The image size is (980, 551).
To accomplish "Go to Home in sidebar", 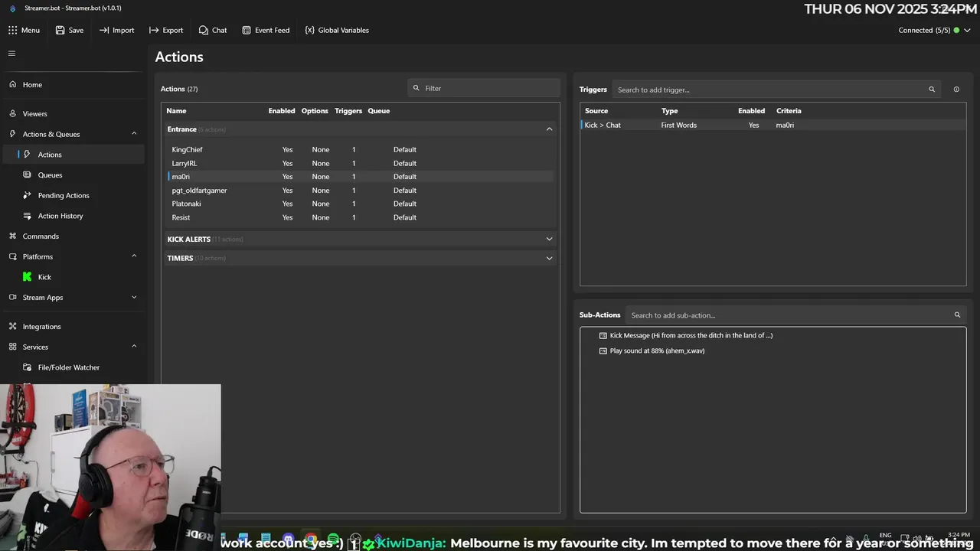I will 32,85.
